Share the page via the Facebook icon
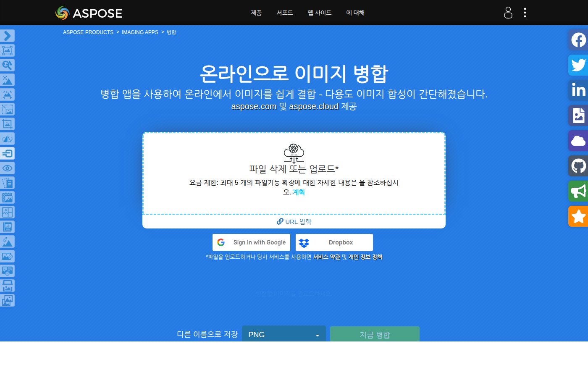 tap(578, 40)
